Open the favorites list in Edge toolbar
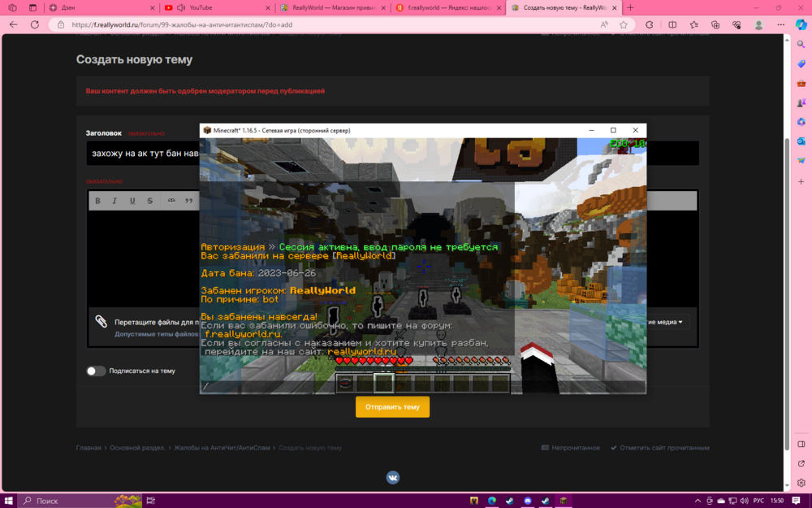The height and width of the screenshot is (508, 812). point(694,24)
